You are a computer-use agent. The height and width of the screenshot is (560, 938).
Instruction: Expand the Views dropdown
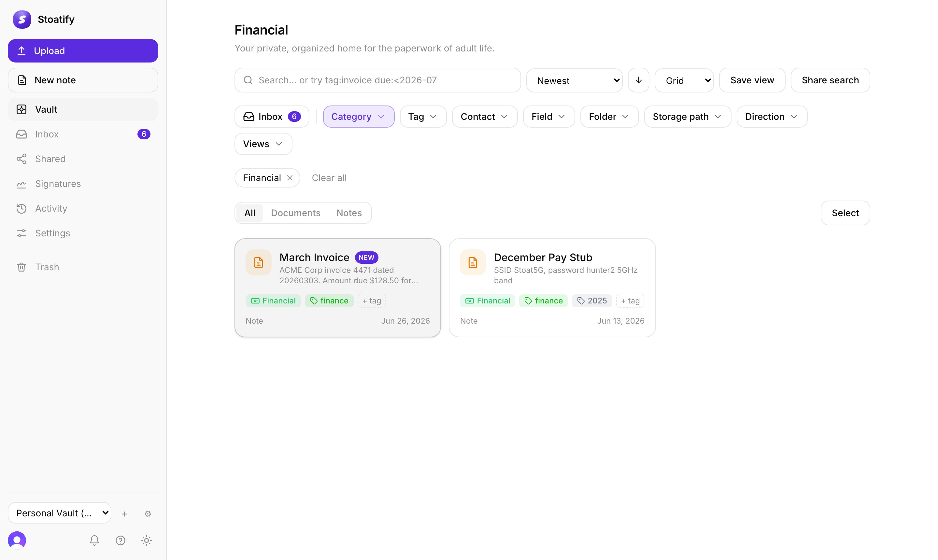(263, 144)
